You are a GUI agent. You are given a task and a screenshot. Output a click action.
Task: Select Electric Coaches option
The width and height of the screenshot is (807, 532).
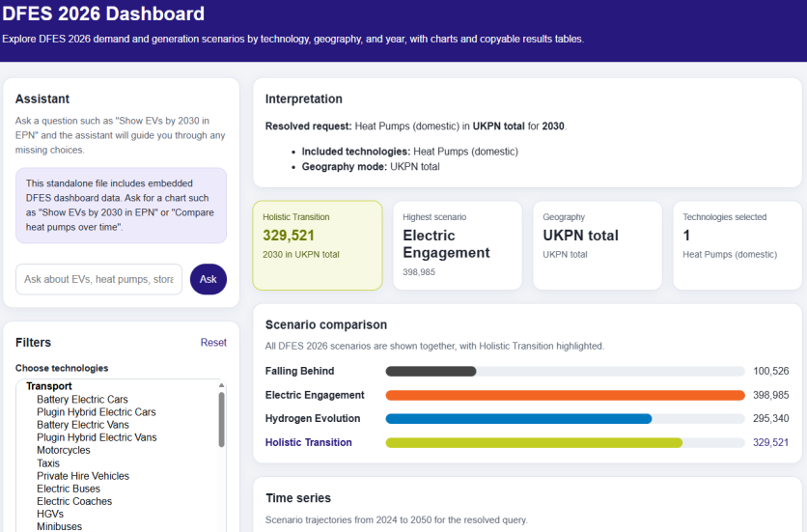(74, 501)
